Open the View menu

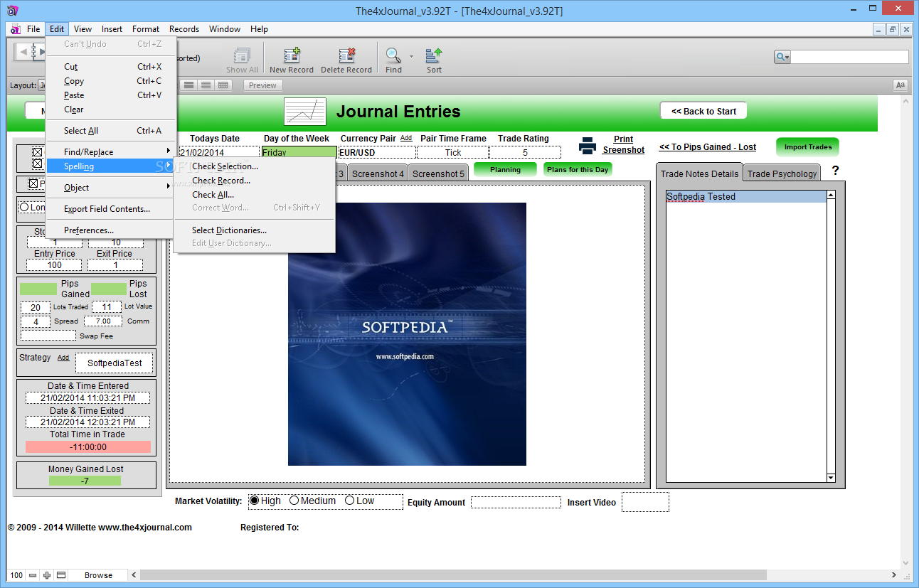coord(83,29)
